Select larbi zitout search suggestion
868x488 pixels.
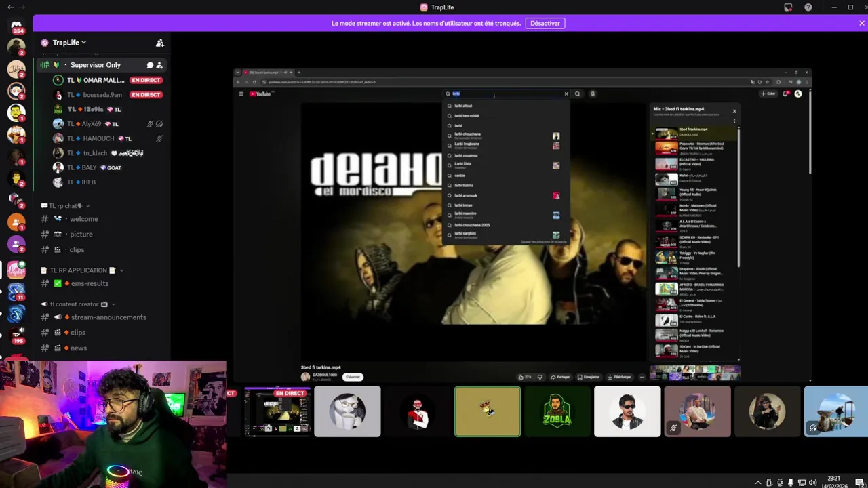click(505, 106)
